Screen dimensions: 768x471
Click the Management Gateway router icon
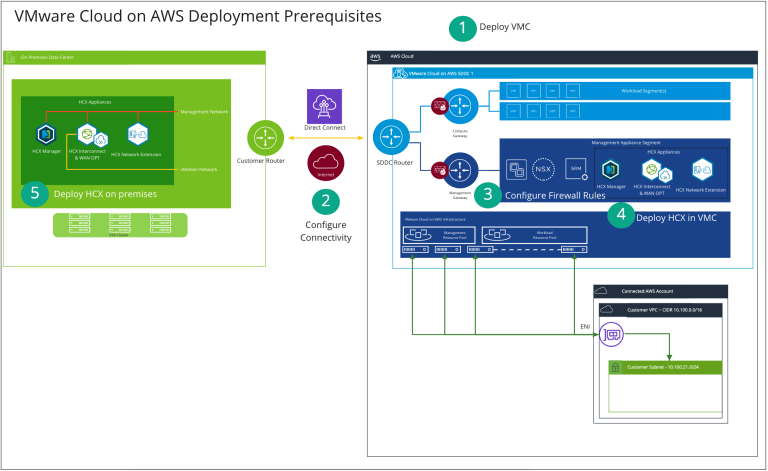(x=460, y=170)
